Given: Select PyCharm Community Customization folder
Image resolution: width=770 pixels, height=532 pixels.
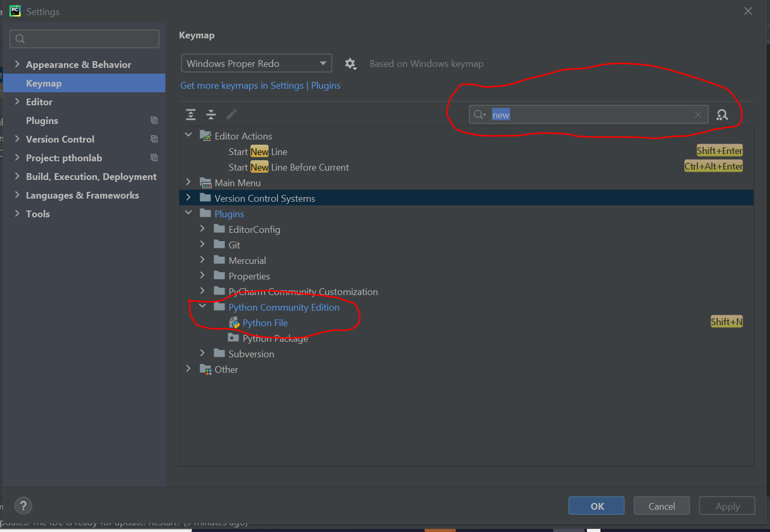Looking at the screenshot, I should [466, 292].
